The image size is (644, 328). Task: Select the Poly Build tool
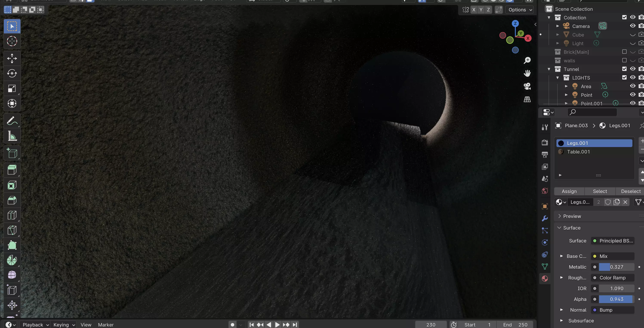pyautogui.click(x=12, y=245)
